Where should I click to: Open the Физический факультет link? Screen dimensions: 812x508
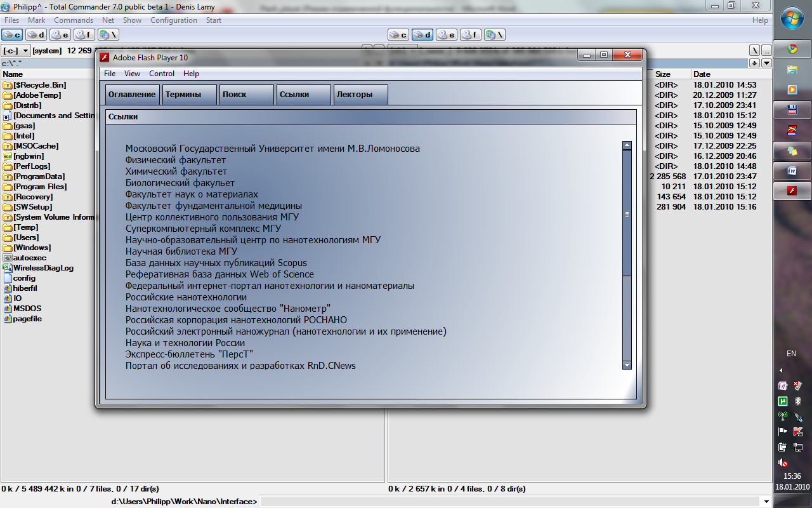176,160
